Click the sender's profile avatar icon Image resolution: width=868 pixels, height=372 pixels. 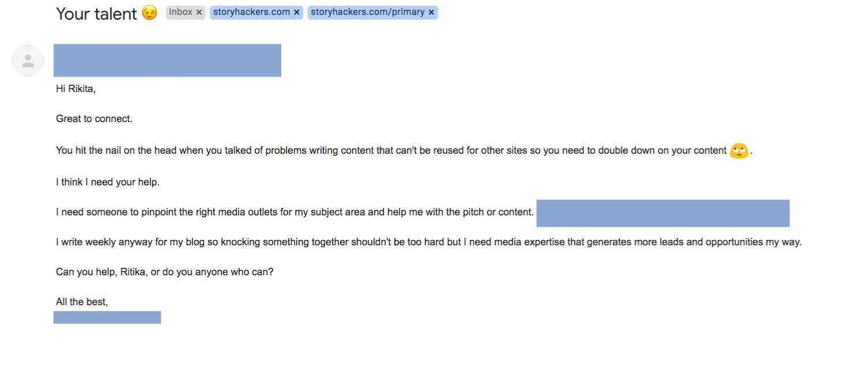click(x=28, y=60)
